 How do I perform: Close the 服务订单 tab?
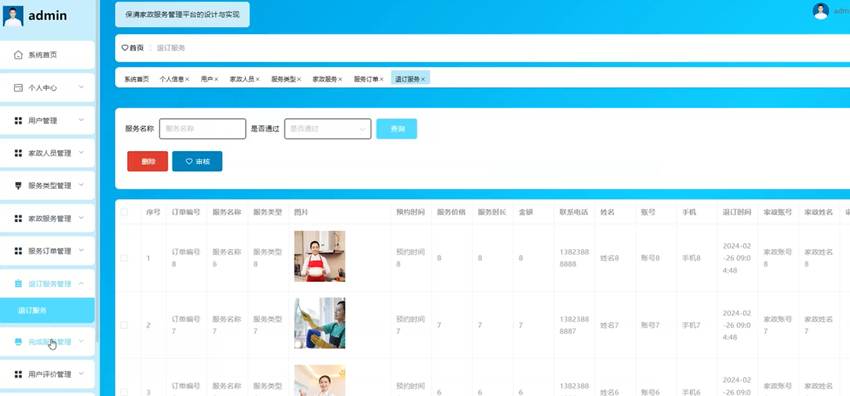382,79
